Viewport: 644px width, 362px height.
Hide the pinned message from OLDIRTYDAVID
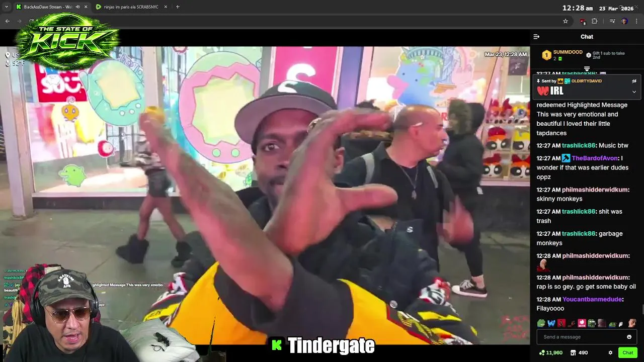[634, 81]
